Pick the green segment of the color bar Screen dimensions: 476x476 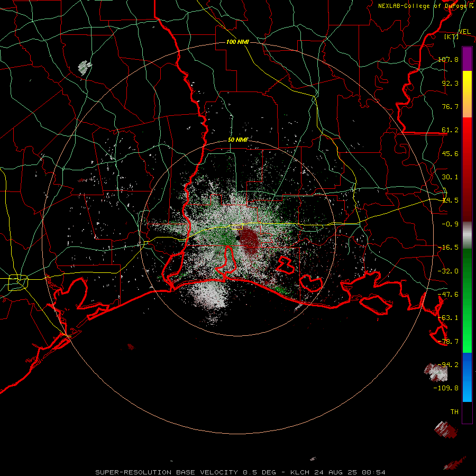(467, 300)
